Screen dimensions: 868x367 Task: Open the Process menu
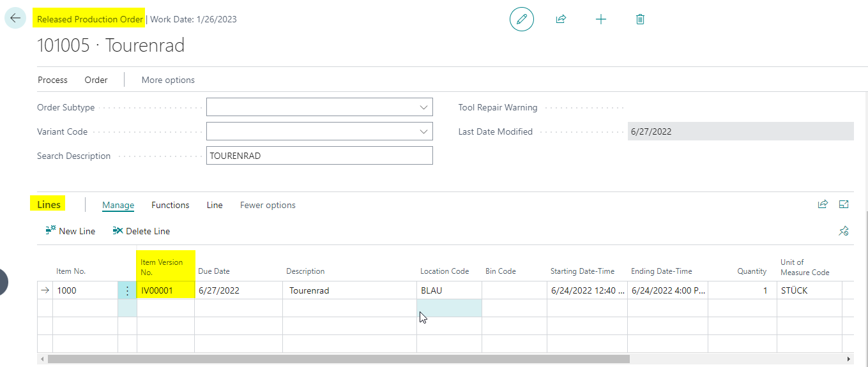pyautogui.click(x=52, y=80)
